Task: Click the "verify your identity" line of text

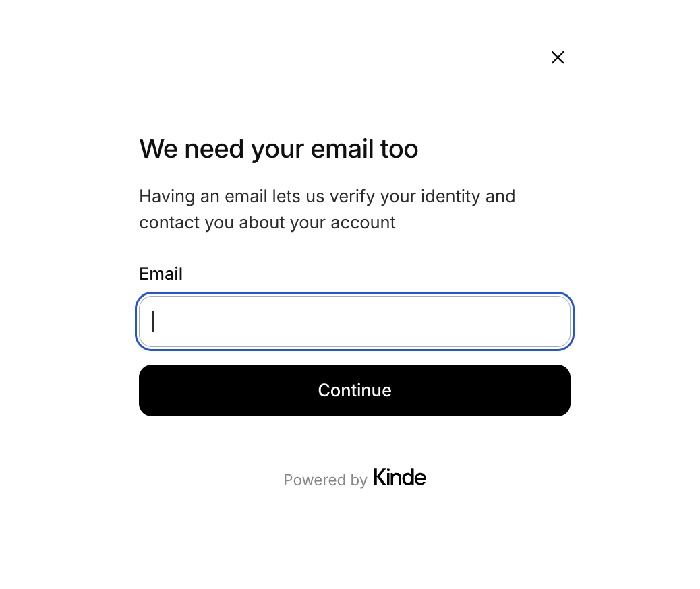Action: pos(327,196)
